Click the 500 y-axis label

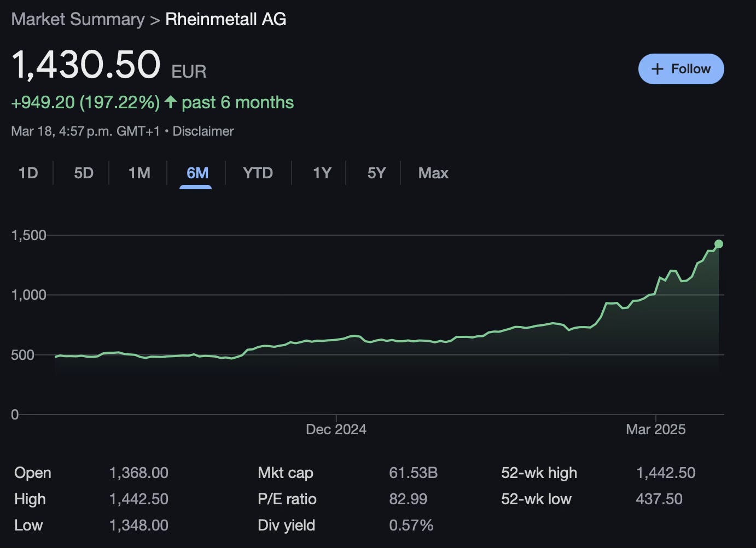click(22, 355)
